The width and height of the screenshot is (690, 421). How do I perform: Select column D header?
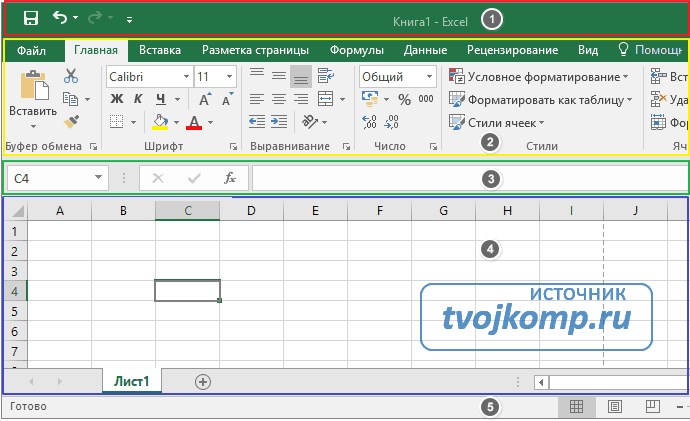pos(251,211)
